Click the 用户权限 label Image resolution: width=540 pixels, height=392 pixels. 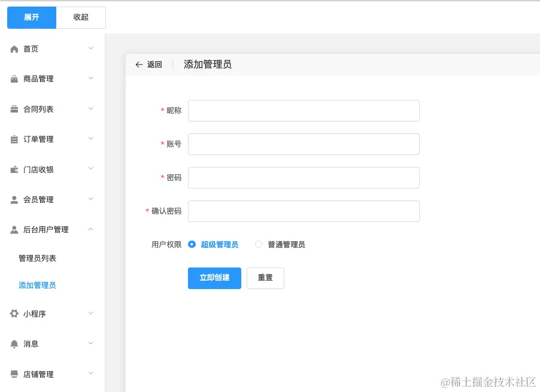[166, 244]
